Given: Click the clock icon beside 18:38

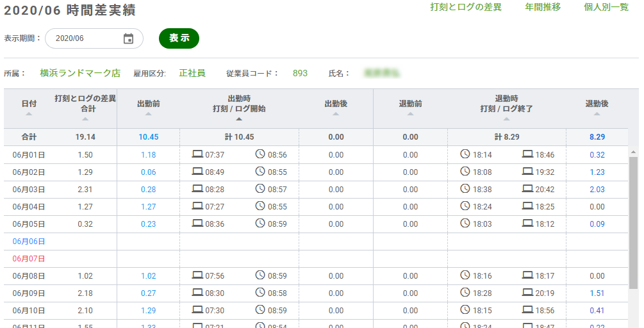Looking at the screenshot, I should (x=465, y=188).
